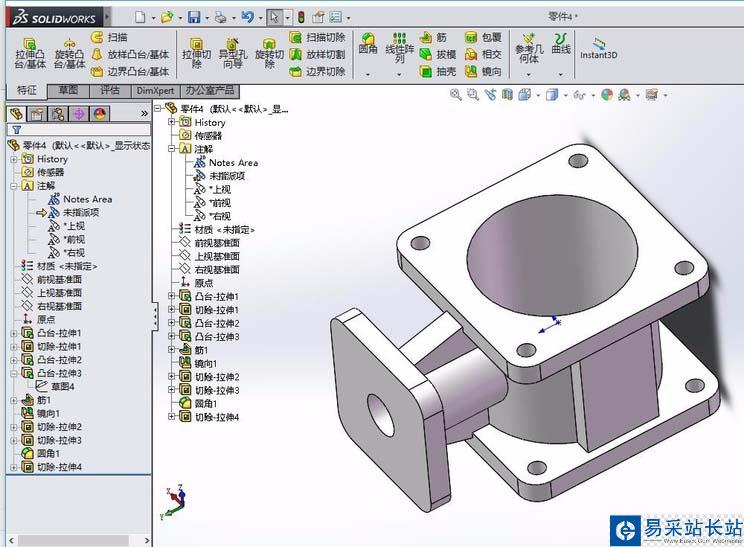Select the Mirror (镜向) tool

pyautogui.click(x=483, y=72)
